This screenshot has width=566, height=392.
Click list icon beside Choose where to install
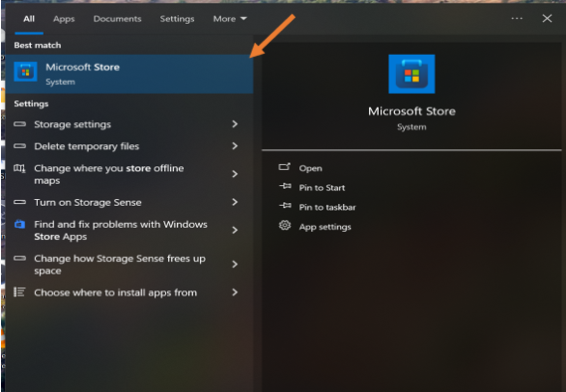pyautogui.click(x=20, y=292)
